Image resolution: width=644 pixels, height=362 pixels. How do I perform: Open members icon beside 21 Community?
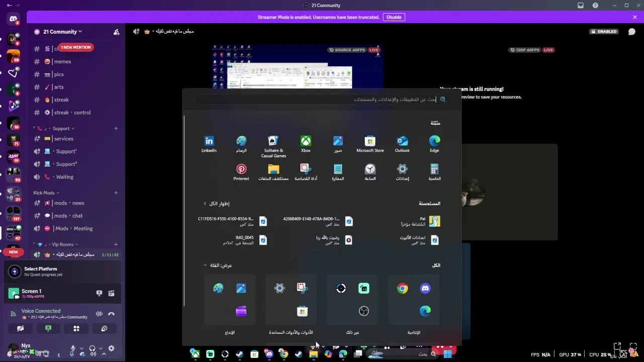click(x=116, y=32)
